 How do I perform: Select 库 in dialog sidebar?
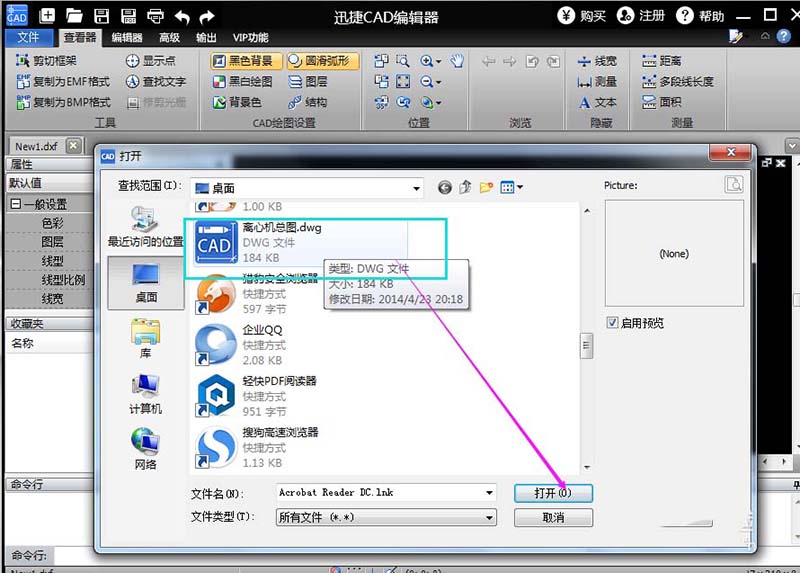145,338
